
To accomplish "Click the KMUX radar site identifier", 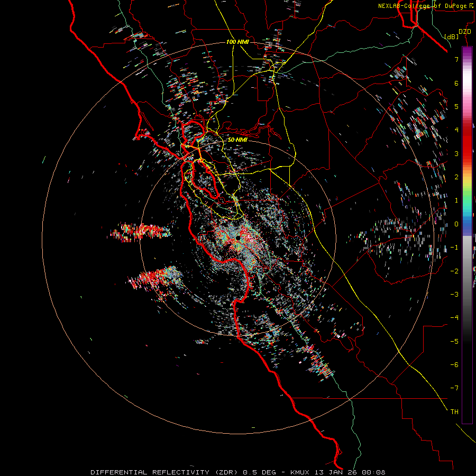I will (300, 472).
